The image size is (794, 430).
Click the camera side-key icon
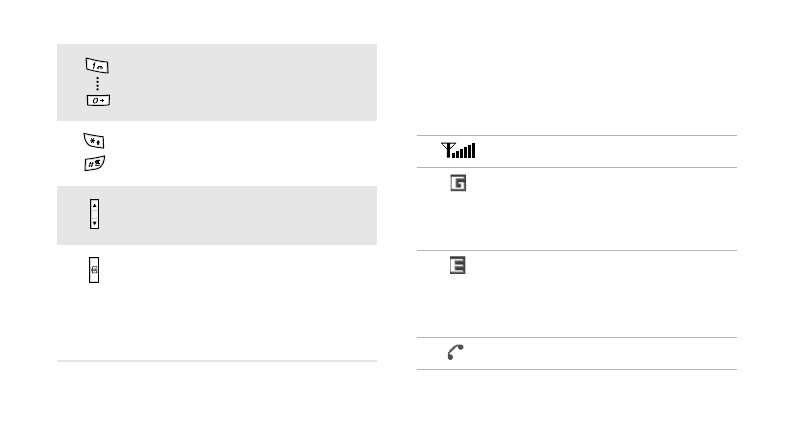94,270
